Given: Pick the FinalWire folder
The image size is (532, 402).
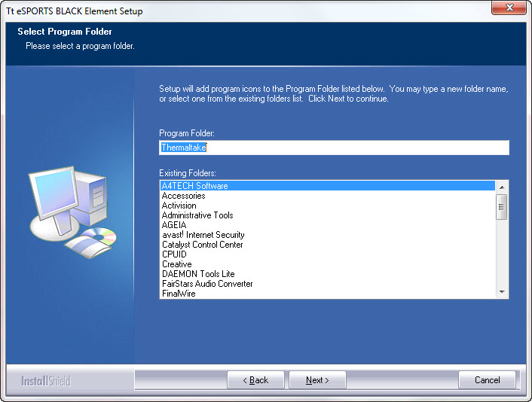Looking at the screenshot, I should 327,294.
